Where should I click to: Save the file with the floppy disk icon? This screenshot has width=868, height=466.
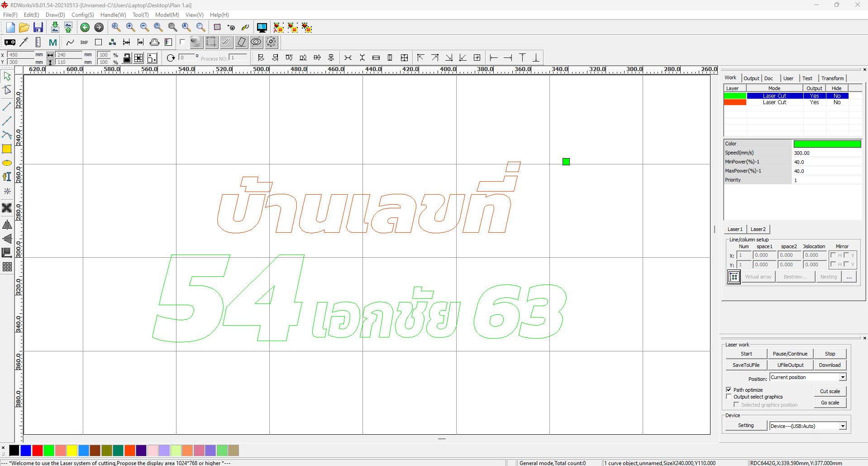[38, 28]
